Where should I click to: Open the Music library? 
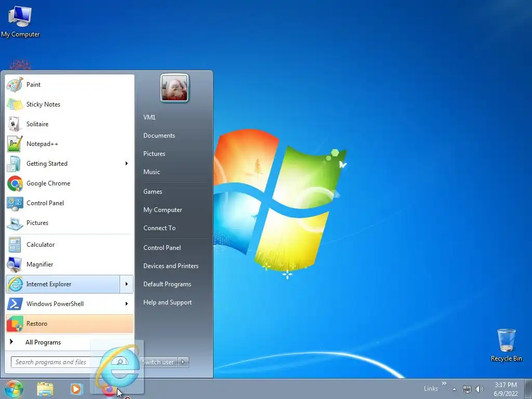pos(152,171)
